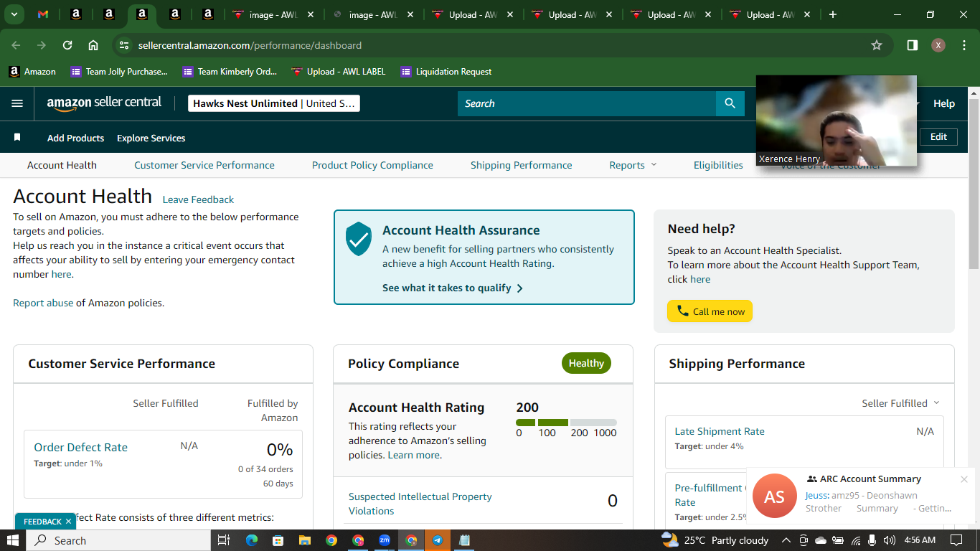Click the Amazon Seller Central logo
Screen dimensions: 980x551
click(105, 103)
